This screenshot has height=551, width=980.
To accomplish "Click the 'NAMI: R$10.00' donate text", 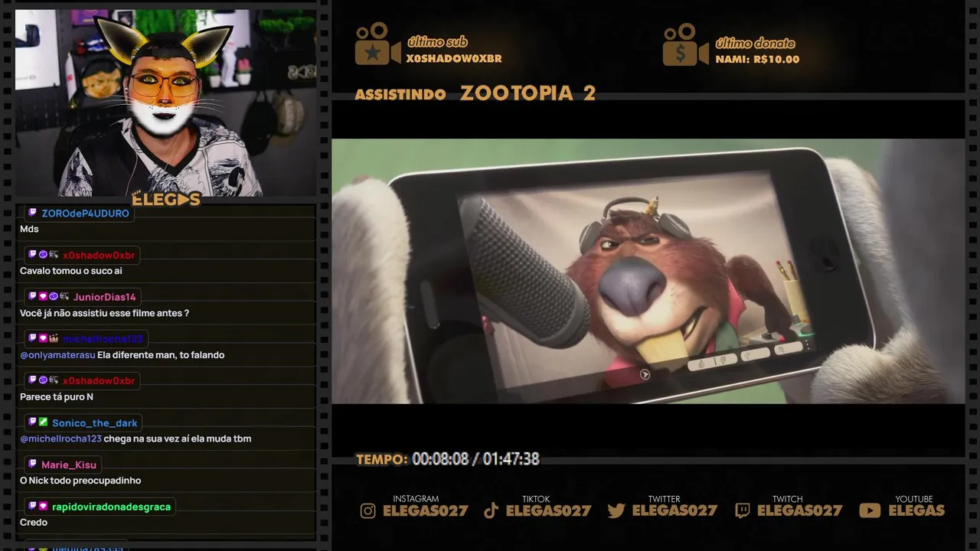I will click(757, 60).
